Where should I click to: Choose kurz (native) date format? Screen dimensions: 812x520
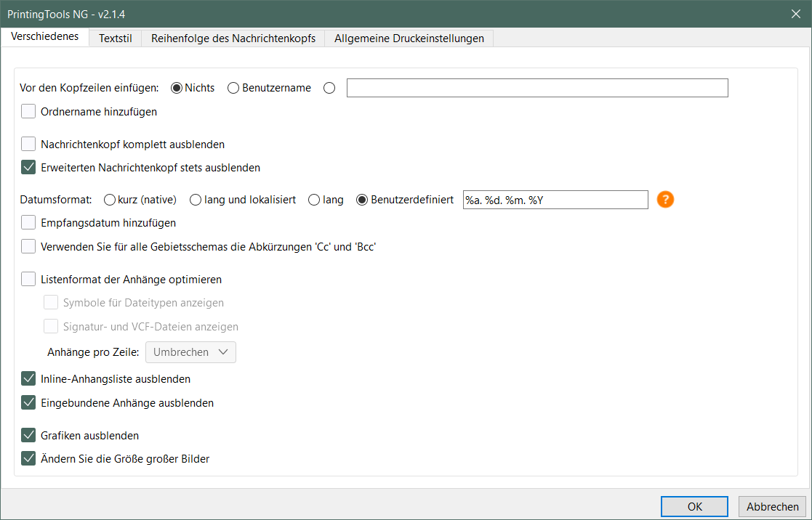pyautogui.click(x=110, y=200)
